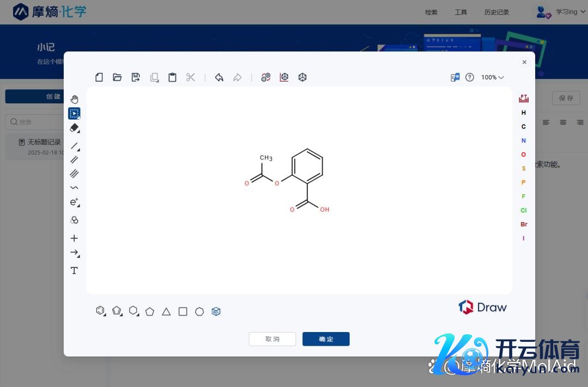Close the Draw dialog
This screenshot has height=387, width=588.
pos(524,62)
